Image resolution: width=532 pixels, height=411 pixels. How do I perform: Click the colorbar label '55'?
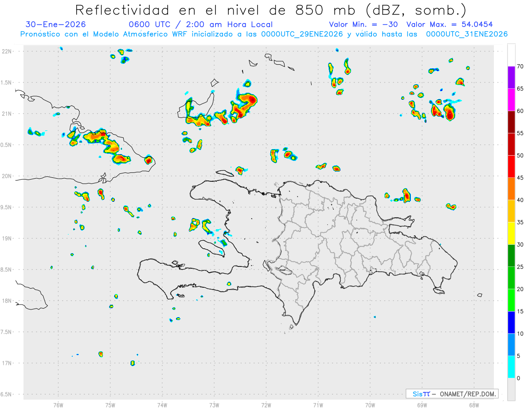pyautogui.click(x=520, y=133)
